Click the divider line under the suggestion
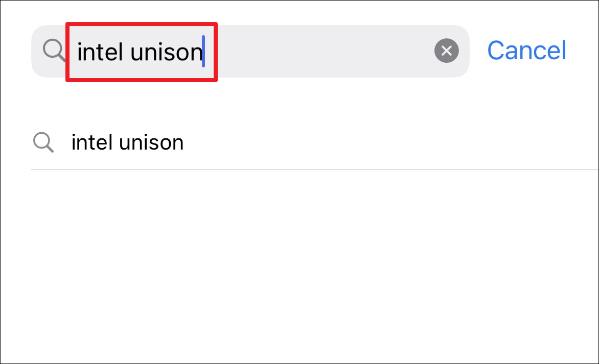 click(315, 170)
